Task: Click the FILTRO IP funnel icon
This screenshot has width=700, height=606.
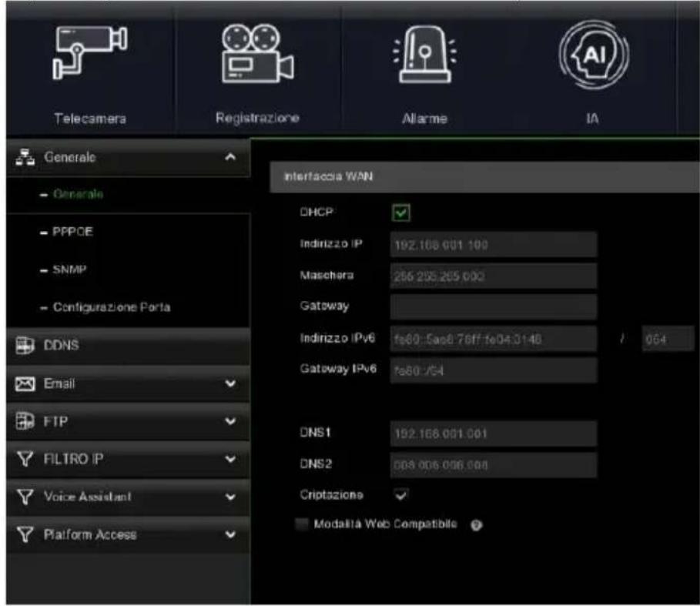Action: coord(25,459)
